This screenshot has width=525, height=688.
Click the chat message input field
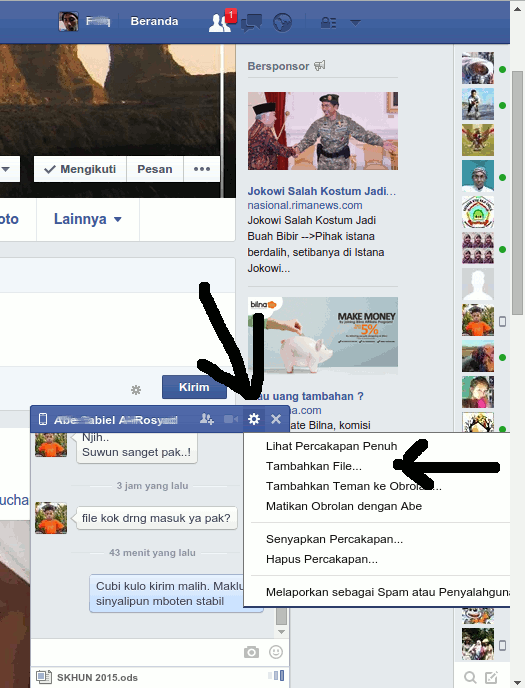coord(136,652)
